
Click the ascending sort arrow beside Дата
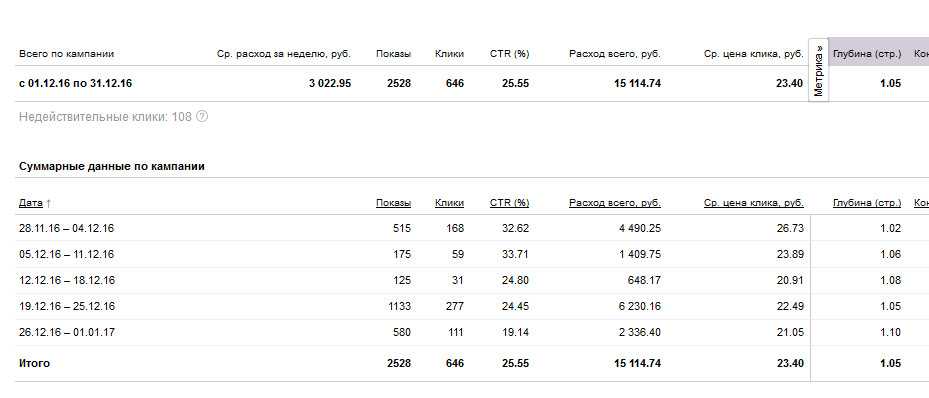click(49, 203)
